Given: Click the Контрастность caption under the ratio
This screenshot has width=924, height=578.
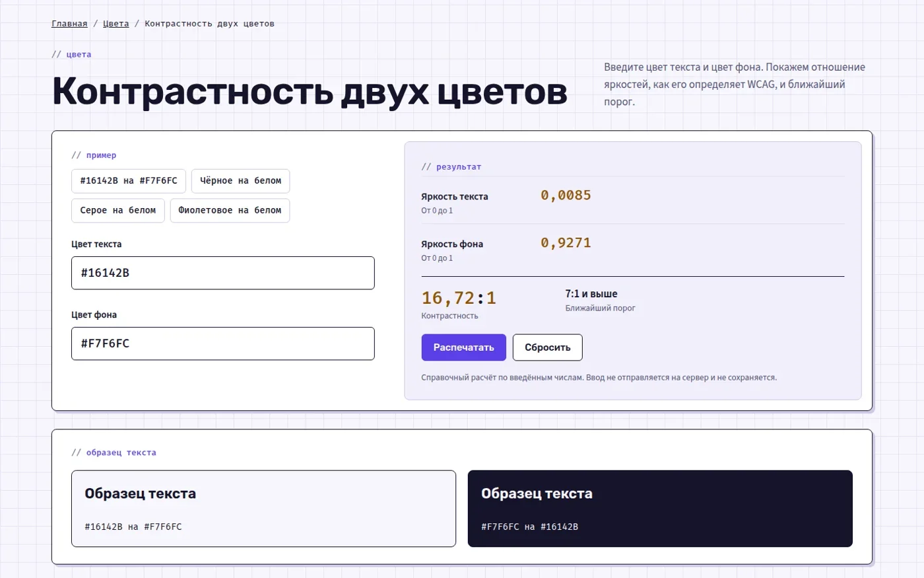Looking at the screenshot, I should click(449, 316).
